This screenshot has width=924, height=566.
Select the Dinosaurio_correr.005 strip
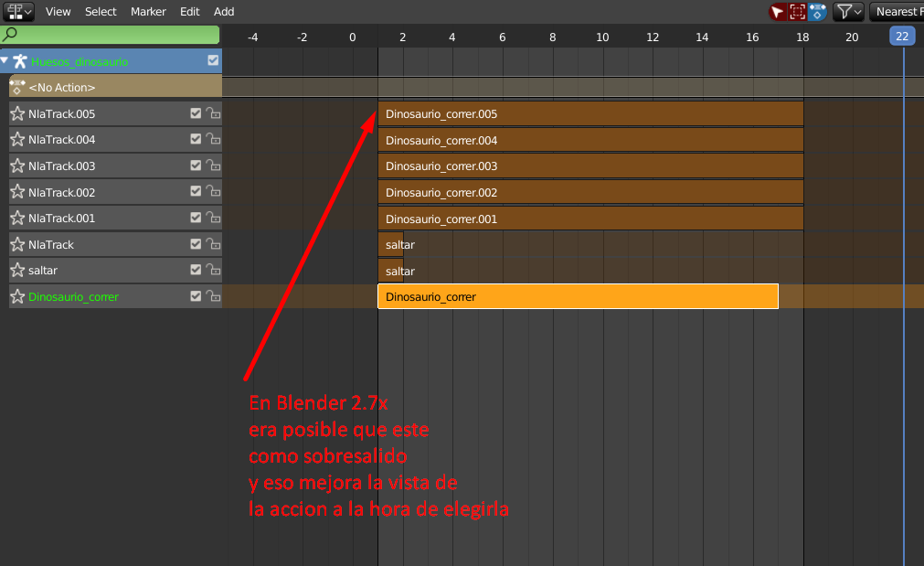(x=590, y=113)
